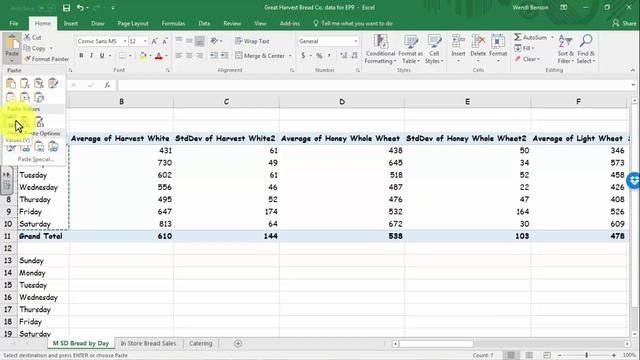
Task: Open the General number format dropdown
Action: [x=356, y=41]
